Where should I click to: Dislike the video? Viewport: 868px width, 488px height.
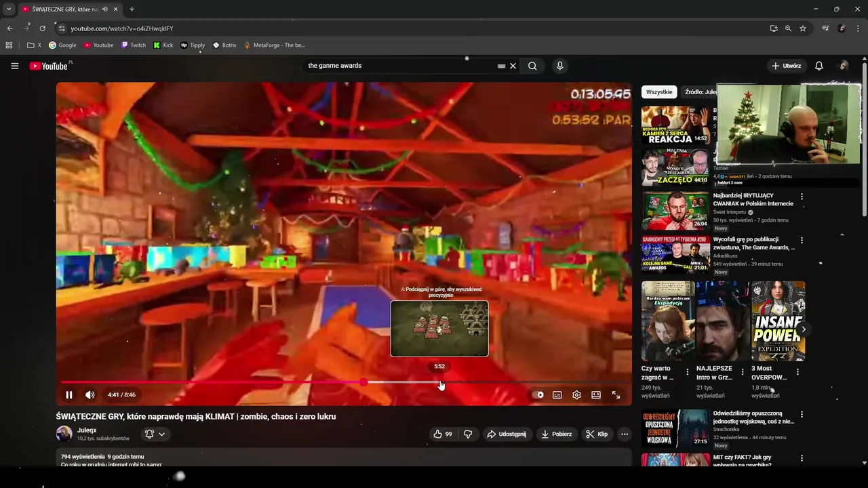[x=468, y=434]
